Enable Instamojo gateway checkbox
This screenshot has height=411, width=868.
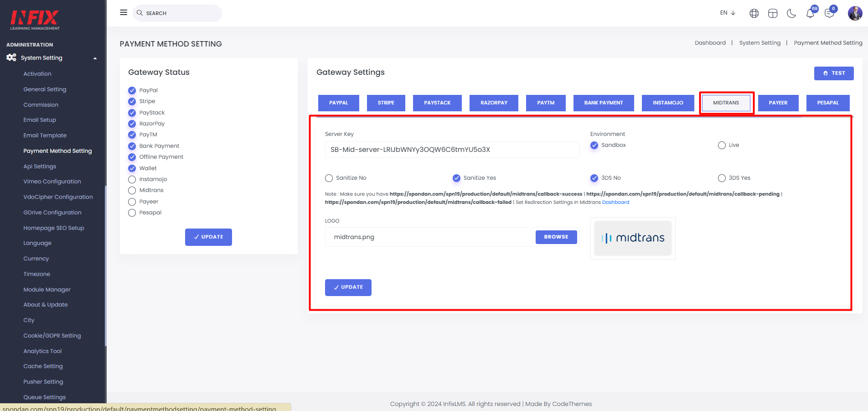point(132,179)
